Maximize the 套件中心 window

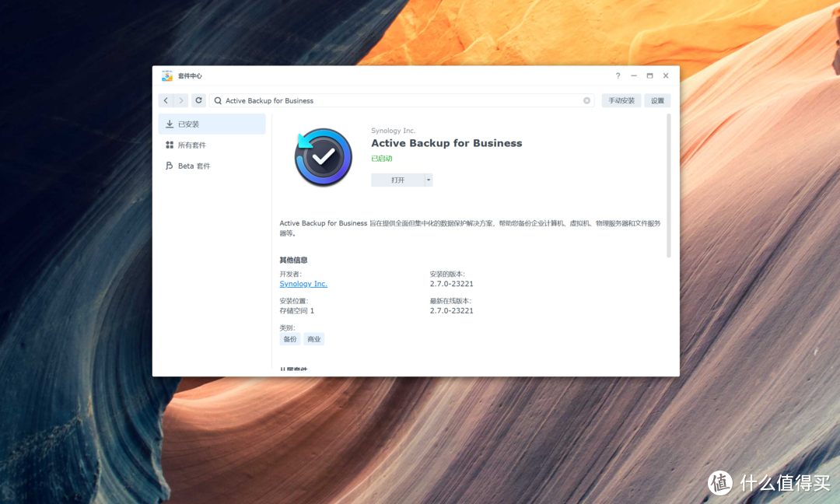649,75
